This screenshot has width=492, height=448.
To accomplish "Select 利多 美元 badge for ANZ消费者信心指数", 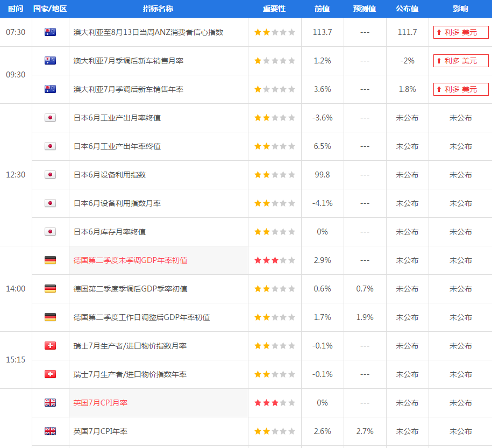I will [x=461, y=32].
